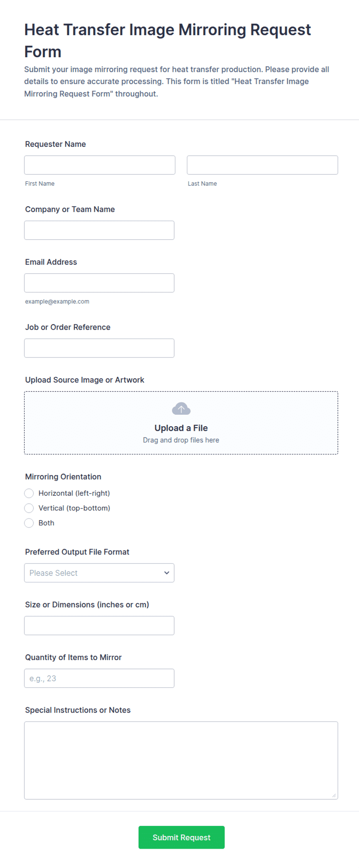
Task: Click the dropdown chevron in Preferred Output File Format
Action: (167, 573)
